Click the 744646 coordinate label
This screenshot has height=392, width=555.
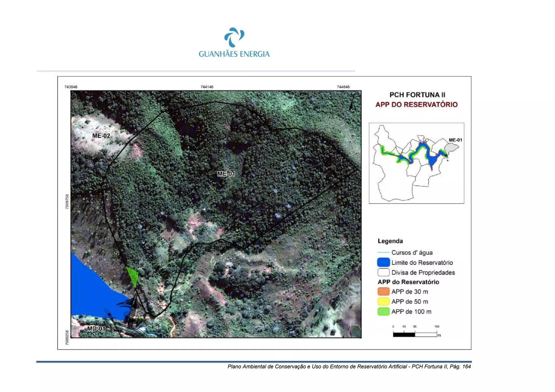343,87
